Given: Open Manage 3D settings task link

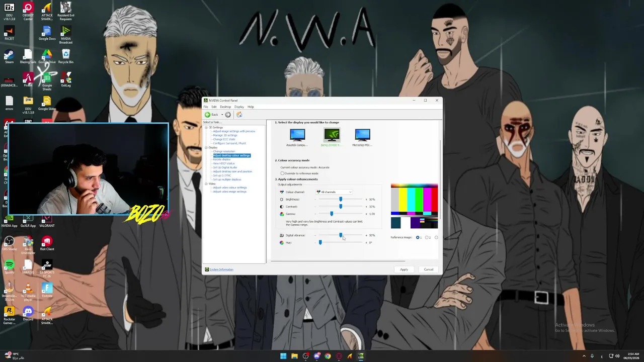Looking at the screenshot, I should 225,135.
